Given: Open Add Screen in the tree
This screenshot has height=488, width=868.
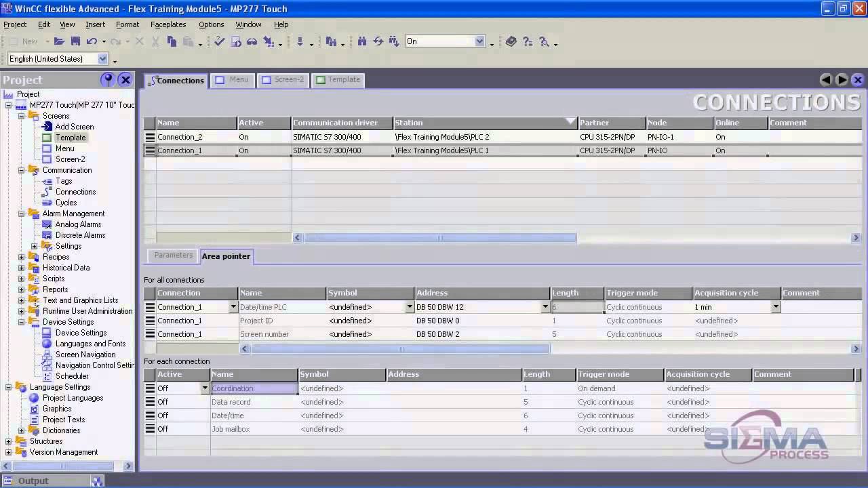Looking at the screenshot, I should pos(75,127).
